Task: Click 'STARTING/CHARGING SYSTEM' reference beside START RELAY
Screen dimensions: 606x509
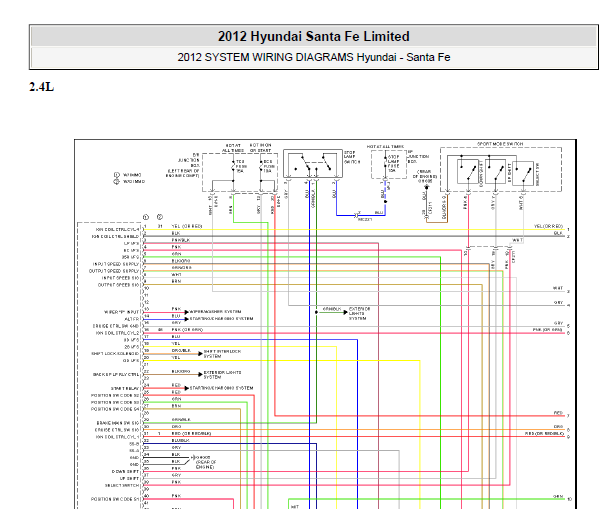Action: coord(221,388)
